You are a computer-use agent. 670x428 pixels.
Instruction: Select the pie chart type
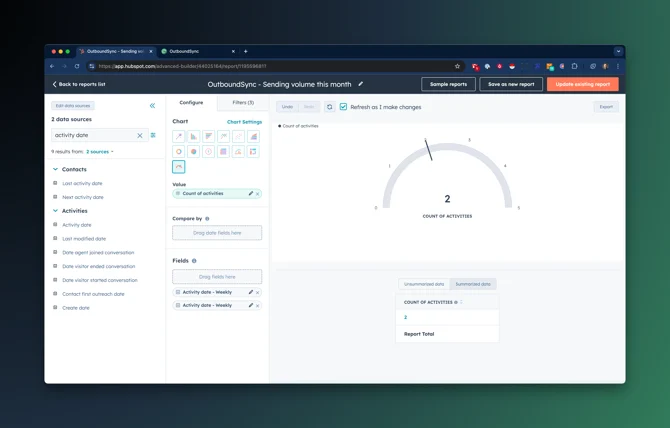click(x=194, y=152)
